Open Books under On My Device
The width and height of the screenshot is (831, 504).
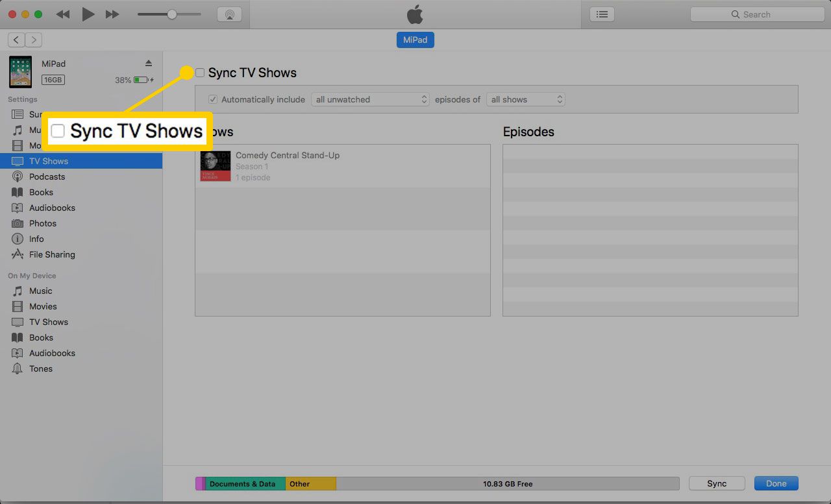[x=81, y=337]
